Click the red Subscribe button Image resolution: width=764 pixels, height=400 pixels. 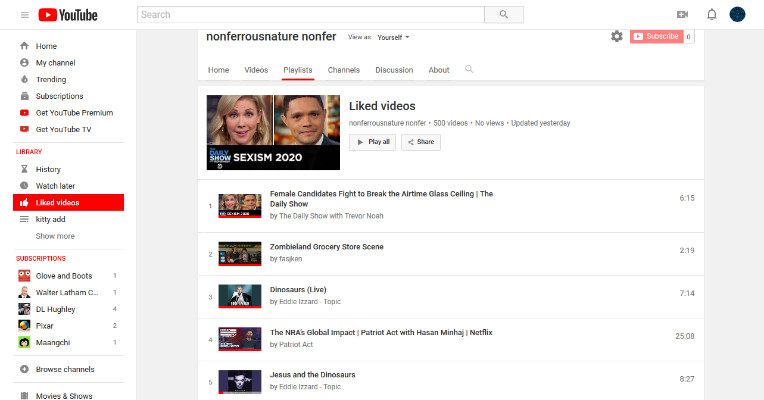[656, 36]
